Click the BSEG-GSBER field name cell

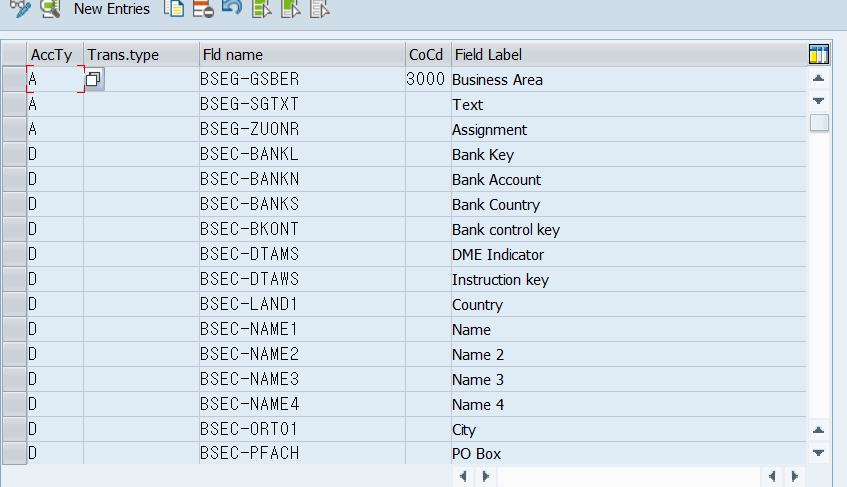point(302,79)
